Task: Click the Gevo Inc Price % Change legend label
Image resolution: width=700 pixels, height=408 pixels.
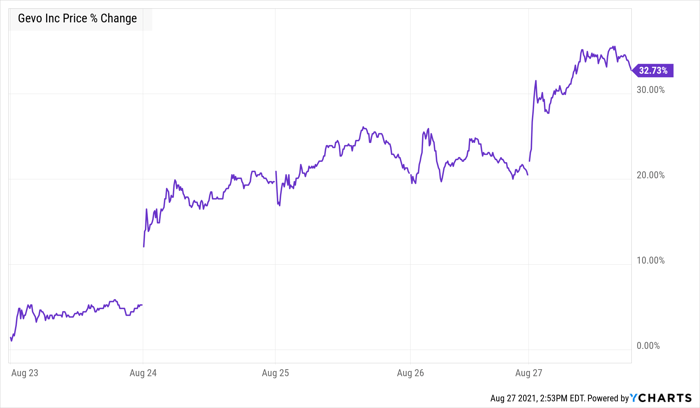Action: point(78,18)
